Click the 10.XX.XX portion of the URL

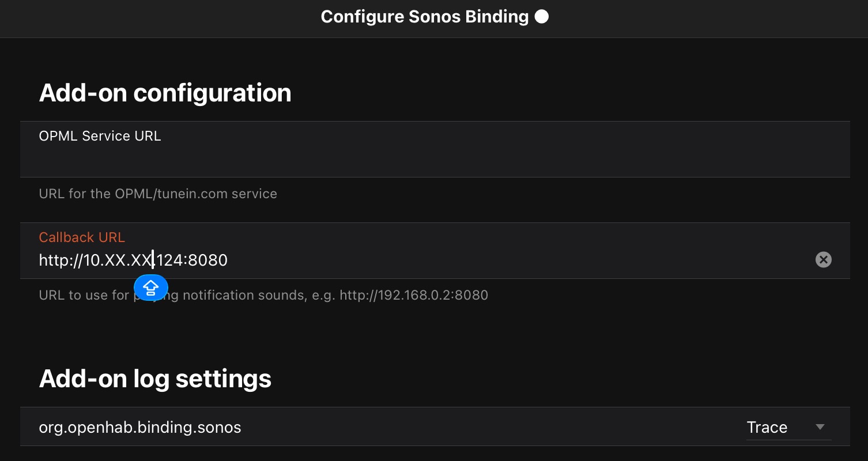(x=118, y=260)
